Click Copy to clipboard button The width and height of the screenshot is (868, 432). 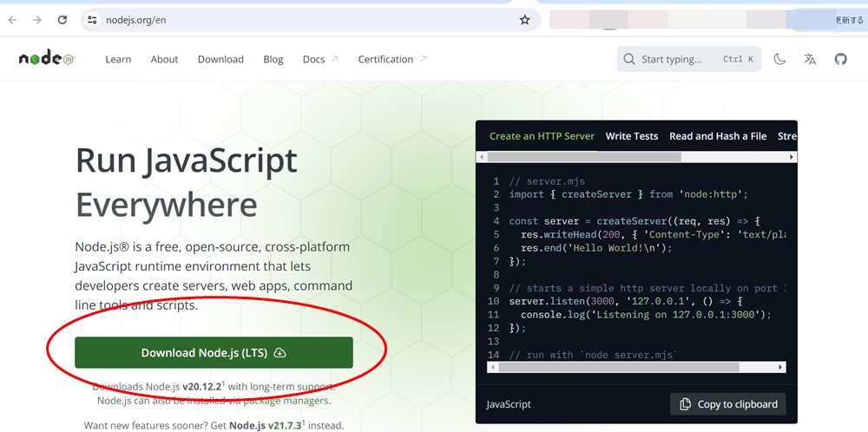[x=728, y=403]
